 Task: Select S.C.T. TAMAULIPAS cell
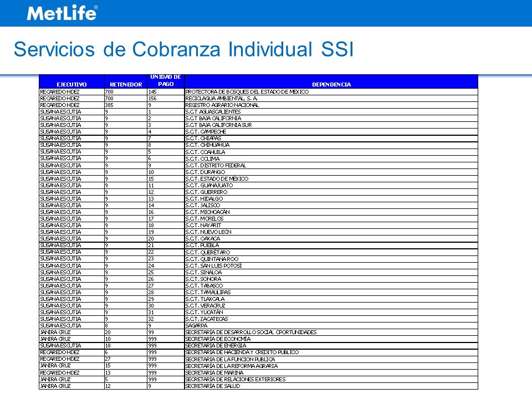(x=331, y=292)
